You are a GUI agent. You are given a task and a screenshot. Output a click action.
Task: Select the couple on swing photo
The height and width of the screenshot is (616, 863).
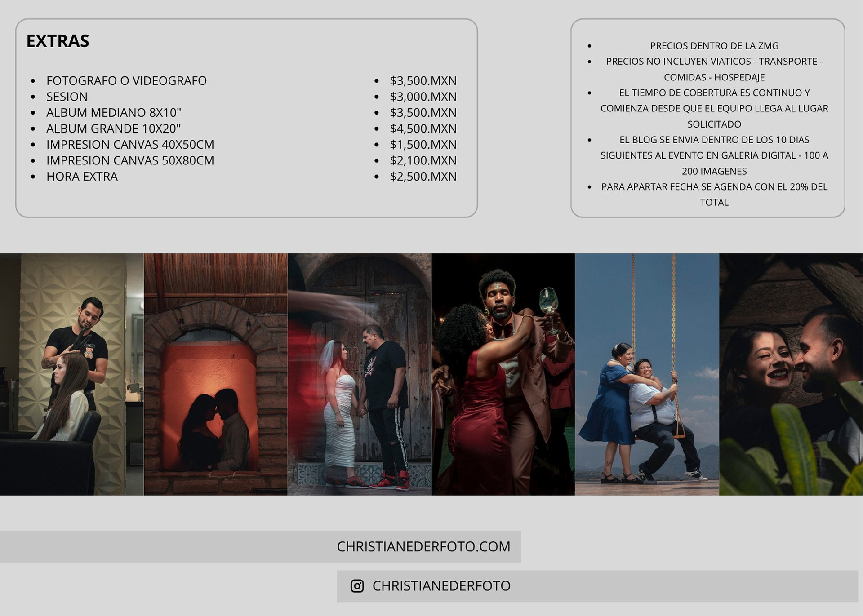[x=647, y=374]
